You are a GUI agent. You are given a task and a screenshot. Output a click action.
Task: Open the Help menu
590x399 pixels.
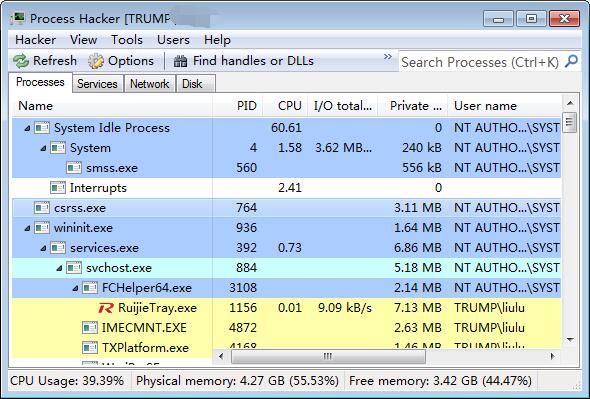pos(217,40)
